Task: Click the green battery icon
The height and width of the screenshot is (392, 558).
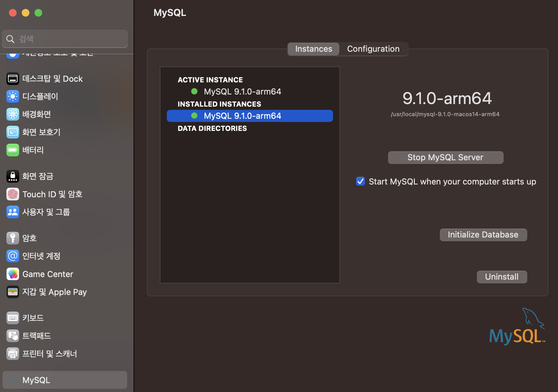Action: 13,150
